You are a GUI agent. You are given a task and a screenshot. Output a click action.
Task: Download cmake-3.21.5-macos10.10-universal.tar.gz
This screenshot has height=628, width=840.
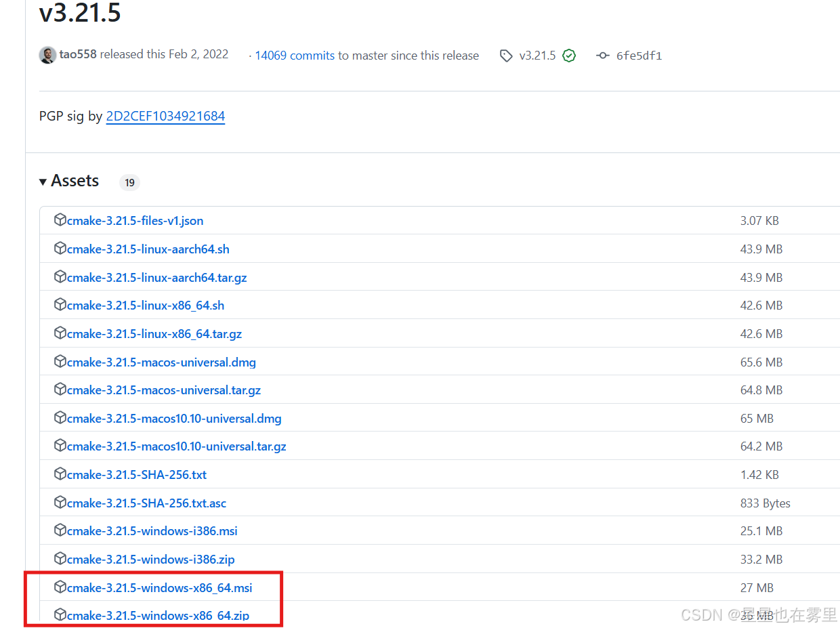(176, 446)
